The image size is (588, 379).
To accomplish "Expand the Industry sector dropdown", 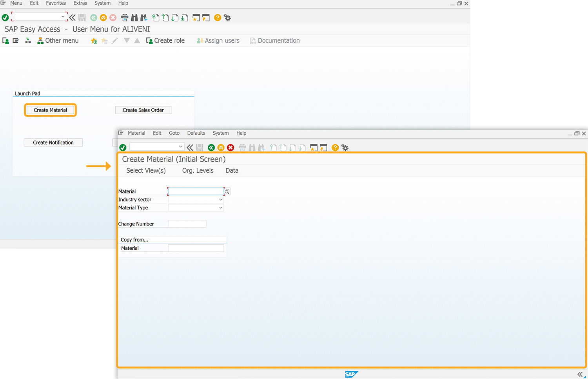I will (x=221, y=200).
